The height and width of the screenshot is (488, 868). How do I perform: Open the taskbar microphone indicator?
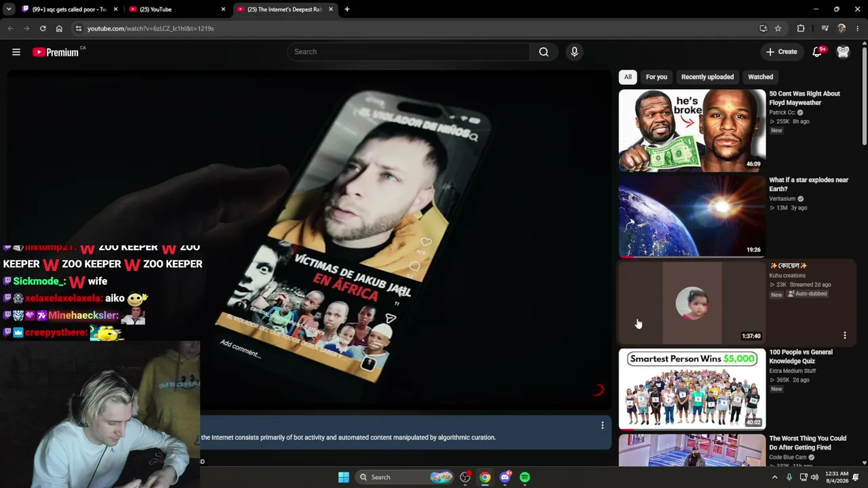(x=789, y=477)
